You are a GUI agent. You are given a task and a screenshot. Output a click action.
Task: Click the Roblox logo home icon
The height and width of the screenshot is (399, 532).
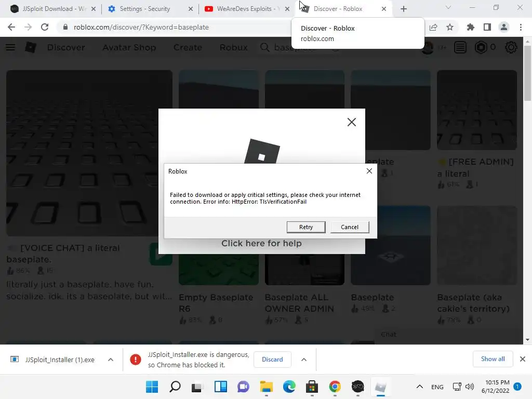31,47
